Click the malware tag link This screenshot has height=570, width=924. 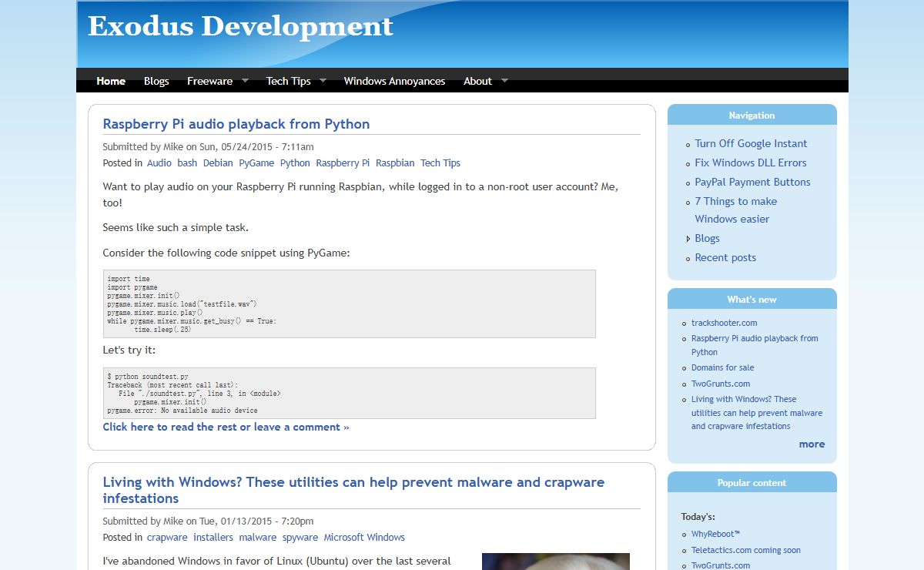coord(257,538)
